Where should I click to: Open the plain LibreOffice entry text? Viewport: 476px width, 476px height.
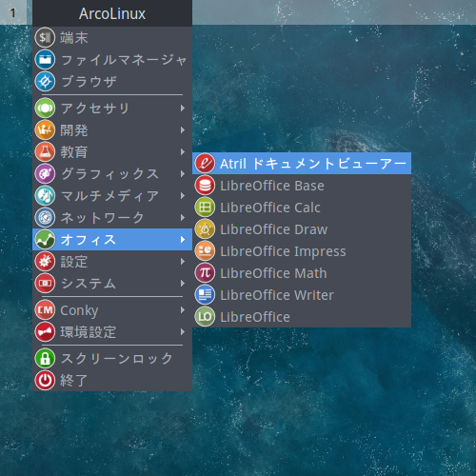coord(255,317)
